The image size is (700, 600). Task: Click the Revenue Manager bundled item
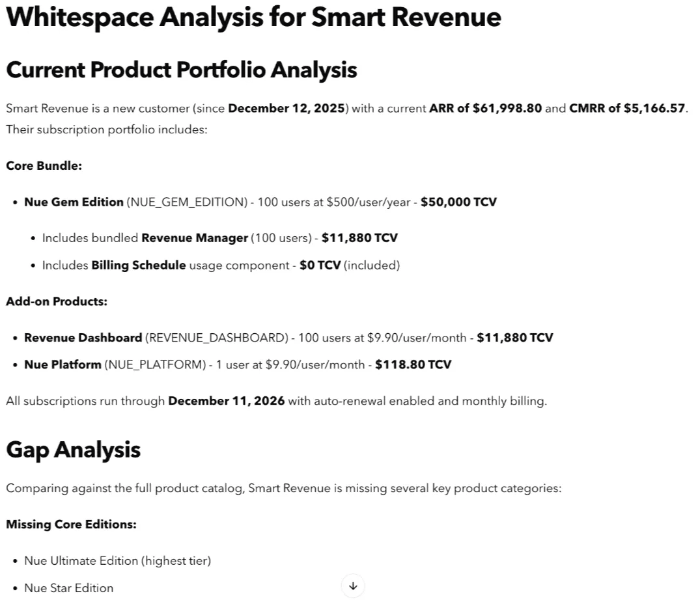[x=193, y=238]
